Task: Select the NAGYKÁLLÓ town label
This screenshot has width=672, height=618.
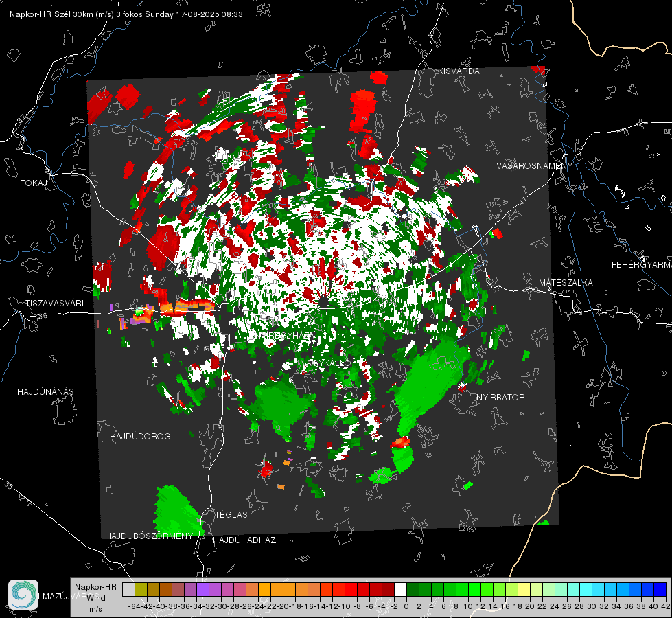Action: click(326, 363)
